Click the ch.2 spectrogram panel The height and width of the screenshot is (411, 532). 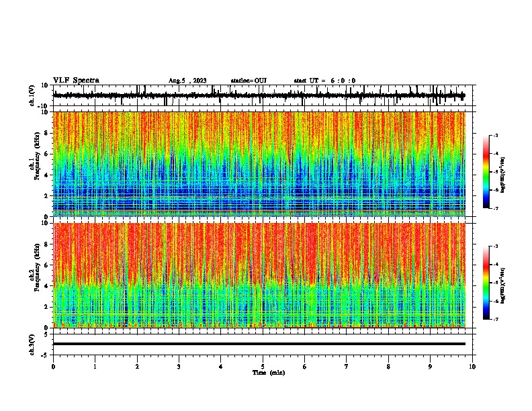(259, 275)
